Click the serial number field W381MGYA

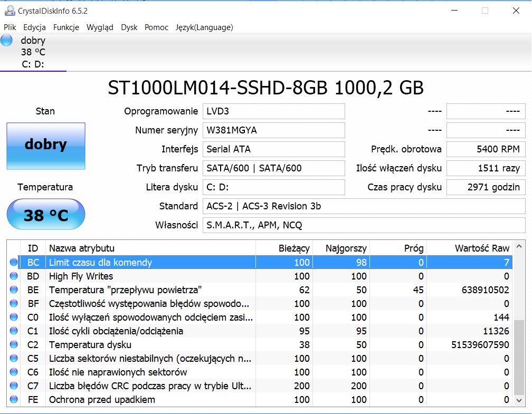pos(274,130)
